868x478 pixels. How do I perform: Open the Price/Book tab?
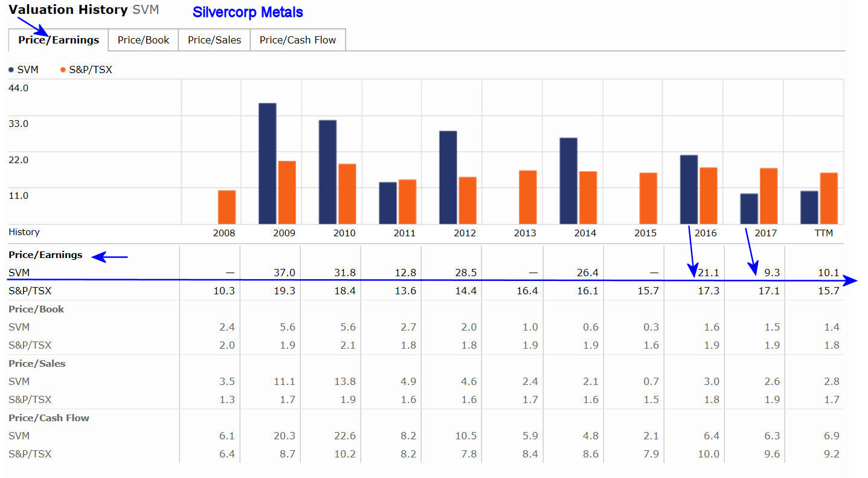coord(144,40)
